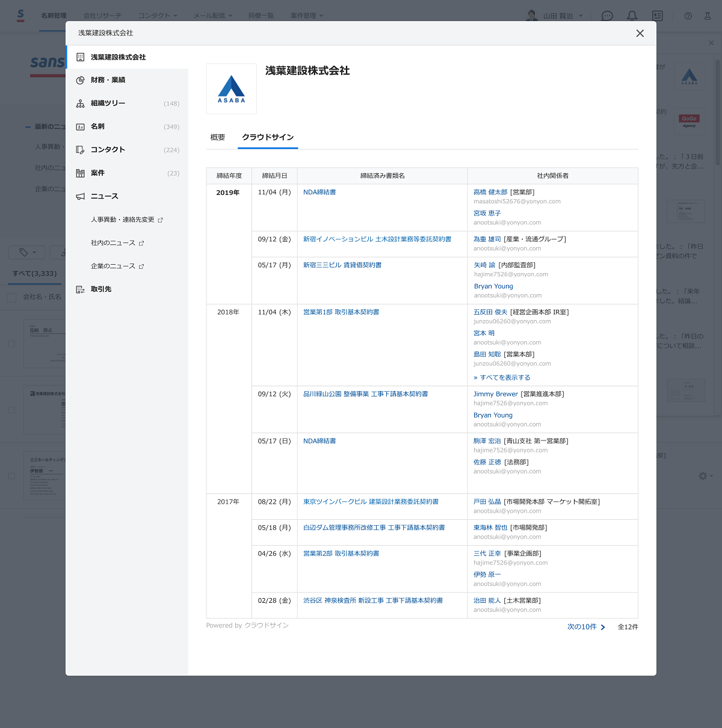Open 五反田 俊夫 contact link
This screenshot has height=728, width=722.
tap(490, 312)
